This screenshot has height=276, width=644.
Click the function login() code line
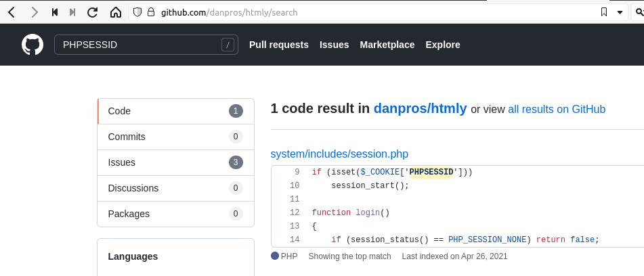point(350,212)
